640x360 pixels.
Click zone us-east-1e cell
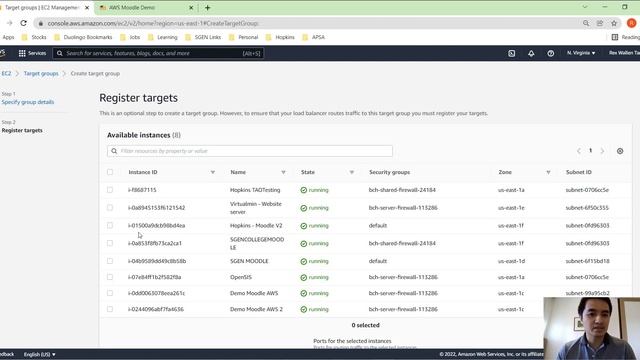point(511,208)
